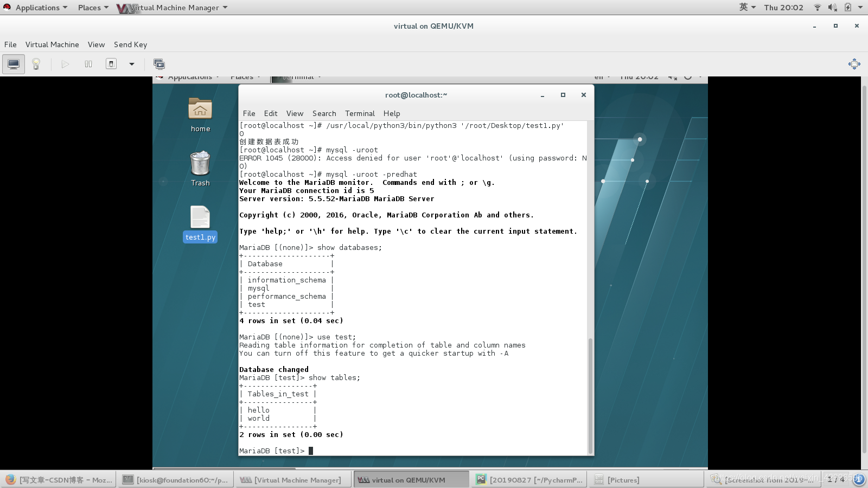Show the graphical console view

tap(14, 64)
